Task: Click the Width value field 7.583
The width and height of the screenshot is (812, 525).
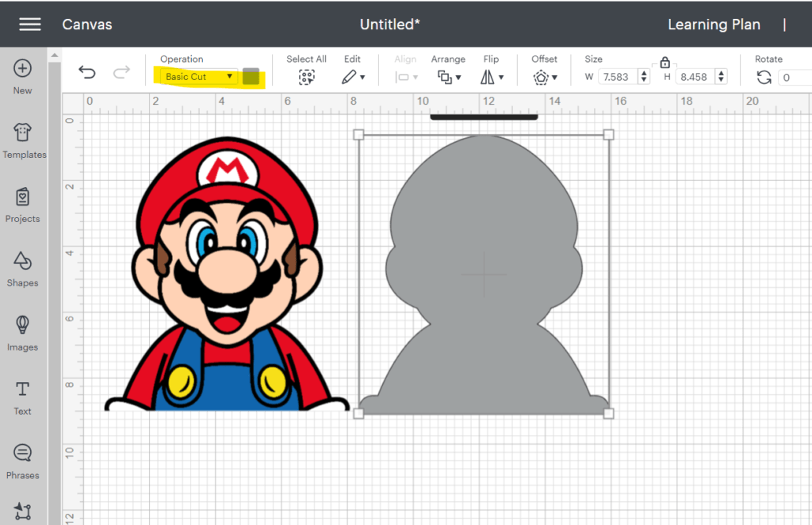Action: (618, 77)
